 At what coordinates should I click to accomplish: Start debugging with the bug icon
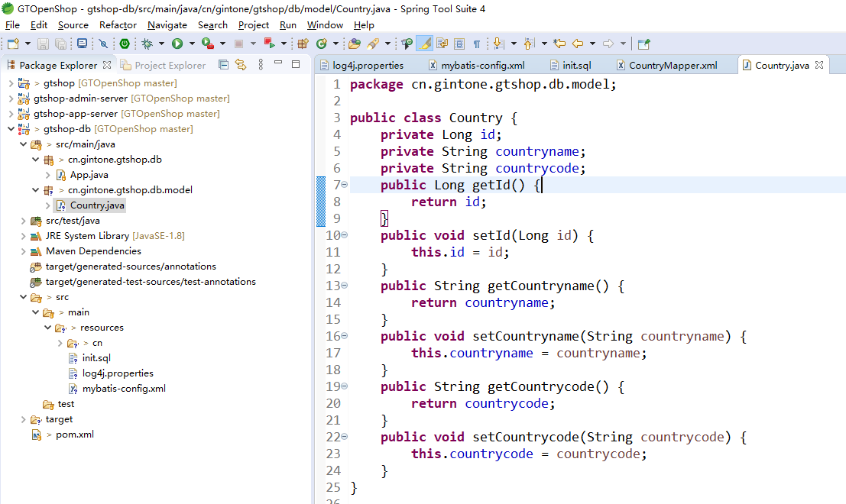click(x=147, y=44)
